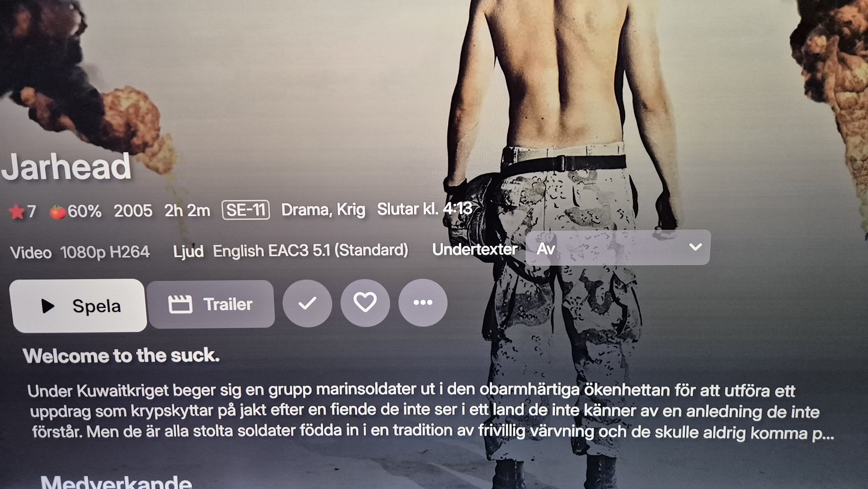Click the Medverkande section heading
868x489 pixels.
click(116, 482)
